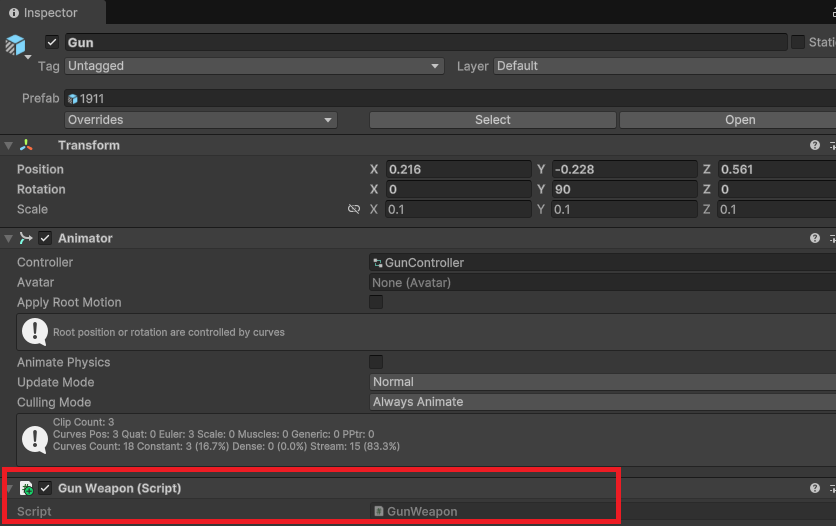Screen dimensions: 836x526
Task: Collapse the Transform component foldout
Action: point(9,145)
